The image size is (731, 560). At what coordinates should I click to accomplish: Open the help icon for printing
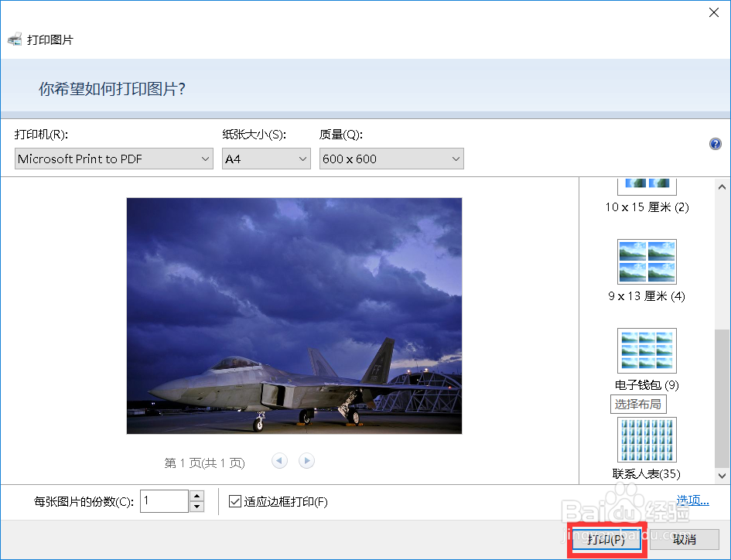716,144
